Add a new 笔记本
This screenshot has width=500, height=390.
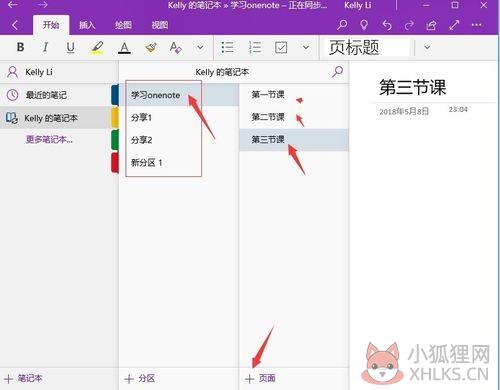23,379
